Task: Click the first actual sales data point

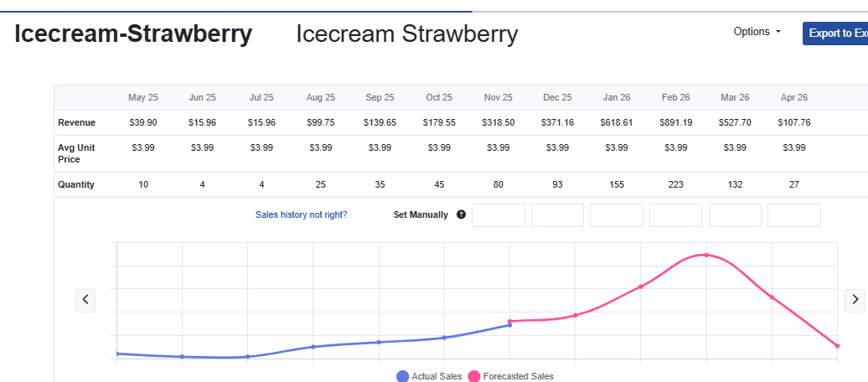Action: 117,354
